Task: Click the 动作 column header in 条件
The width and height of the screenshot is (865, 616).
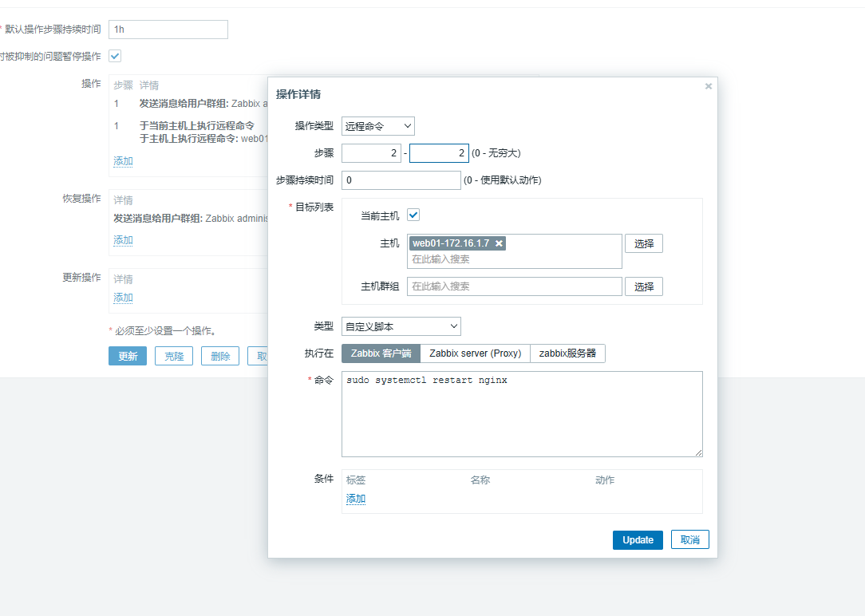Action: pos(605,480)
